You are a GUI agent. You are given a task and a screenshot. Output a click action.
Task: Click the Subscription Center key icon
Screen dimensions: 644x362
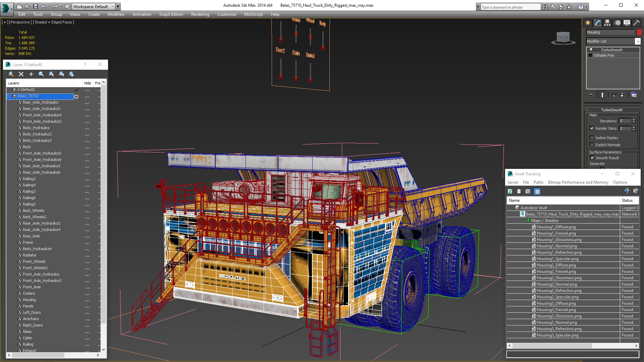click(553, 7)
